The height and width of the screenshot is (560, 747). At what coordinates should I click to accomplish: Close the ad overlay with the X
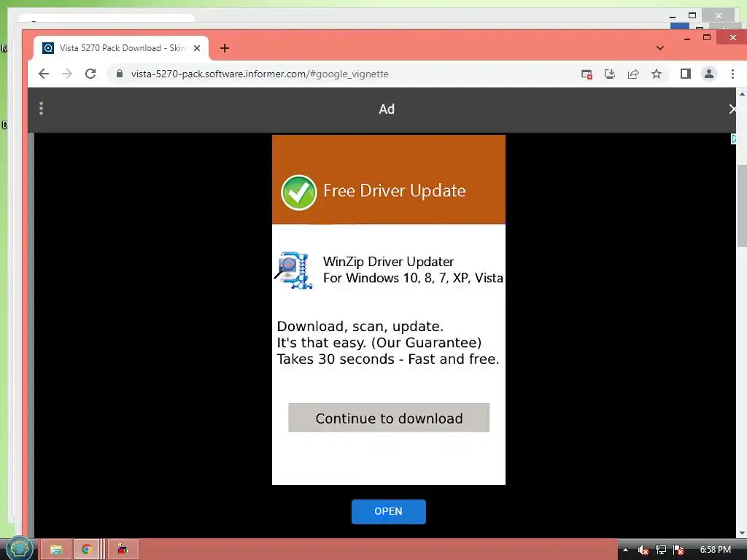732,109
